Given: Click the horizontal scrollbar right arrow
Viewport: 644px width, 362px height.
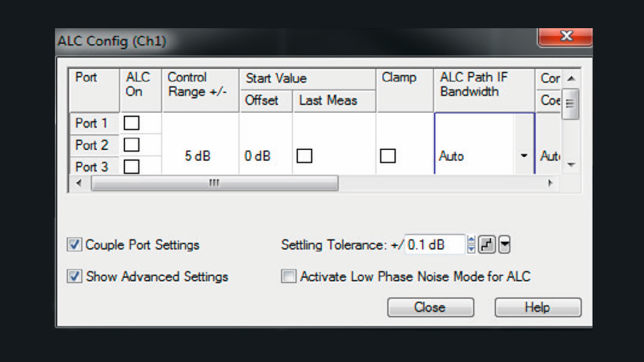Looking at the screenshot, I should pyautogui.click(x=550, y=184).
